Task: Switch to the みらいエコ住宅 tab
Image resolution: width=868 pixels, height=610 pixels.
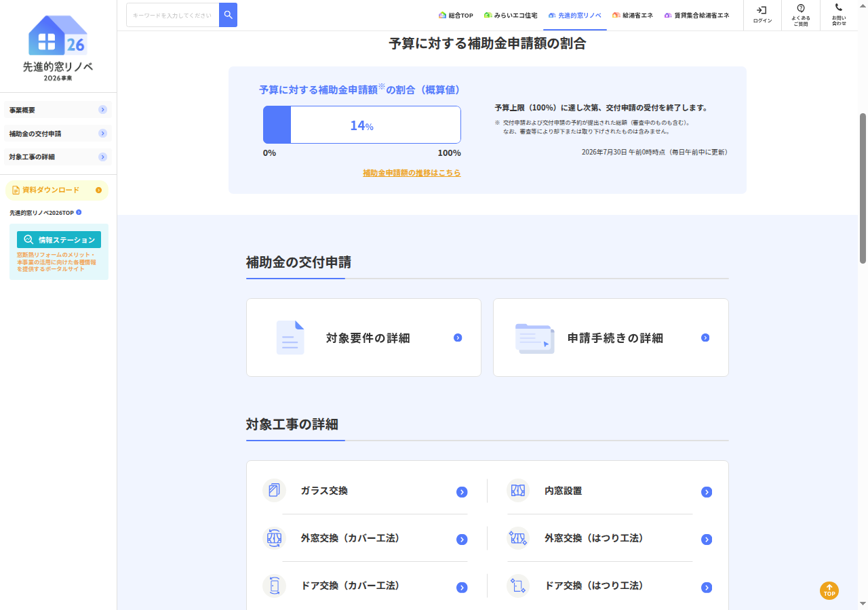Action: click(x=511, y=15)
